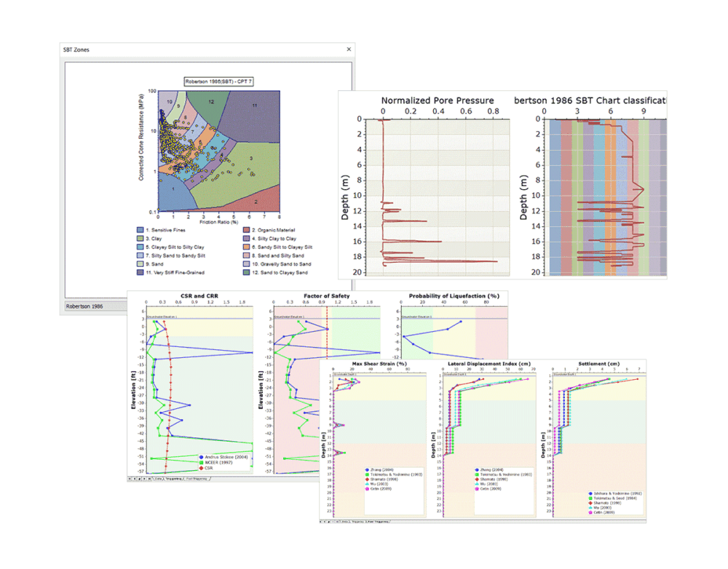The width and height of the screenshot is (728, 569).
Task: Click Ishihara & Yoshimine marker in Settlement legend
Action: tap(589, 494)
